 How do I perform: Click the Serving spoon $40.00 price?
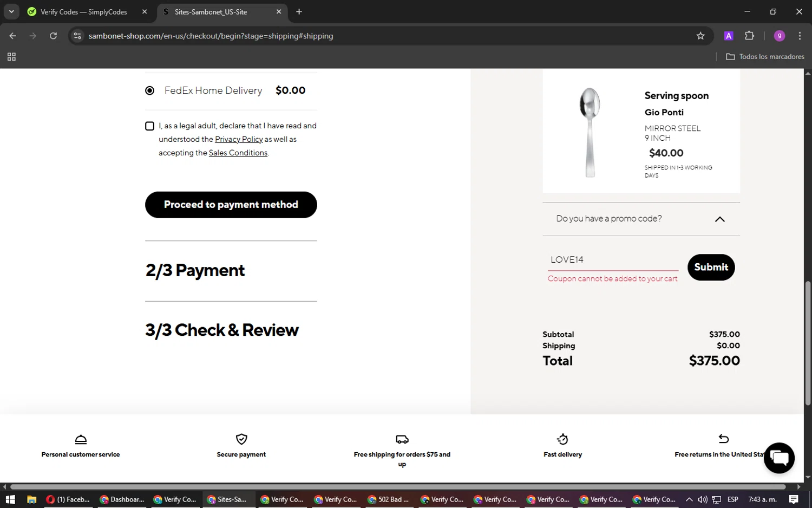pos(666,153)
